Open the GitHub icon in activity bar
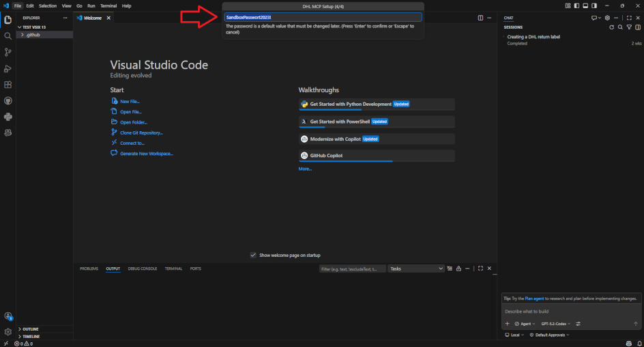The image size is (644, 347). pos(8,101)
